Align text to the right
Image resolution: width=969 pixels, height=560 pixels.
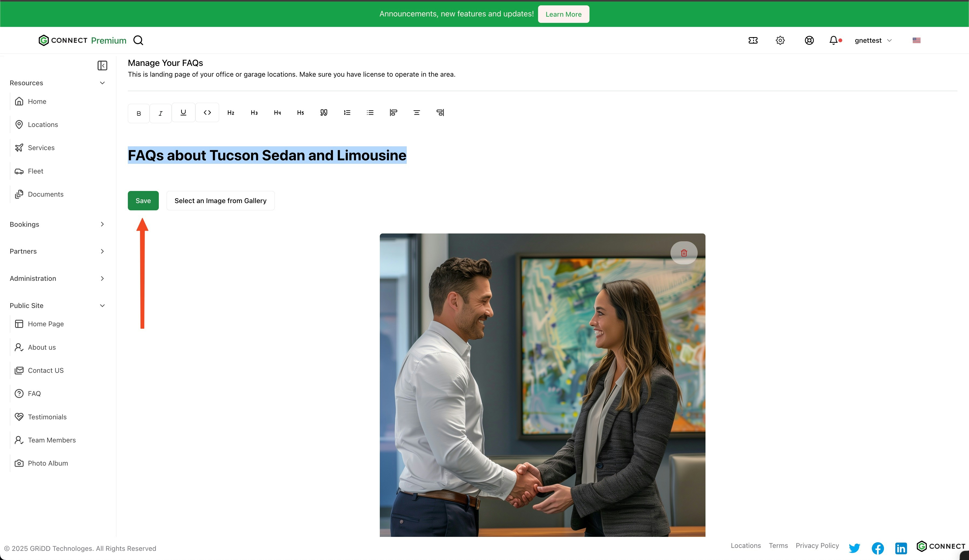pos(440,112)
